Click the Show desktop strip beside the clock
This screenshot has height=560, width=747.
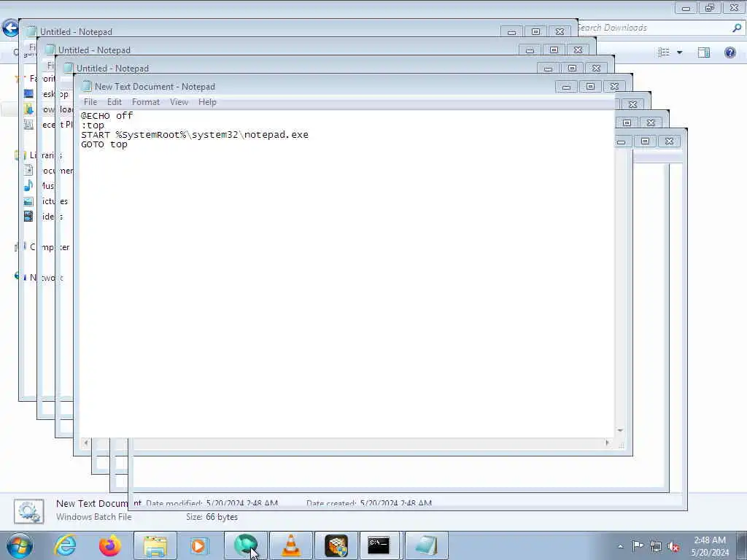(x=742, y=545)
